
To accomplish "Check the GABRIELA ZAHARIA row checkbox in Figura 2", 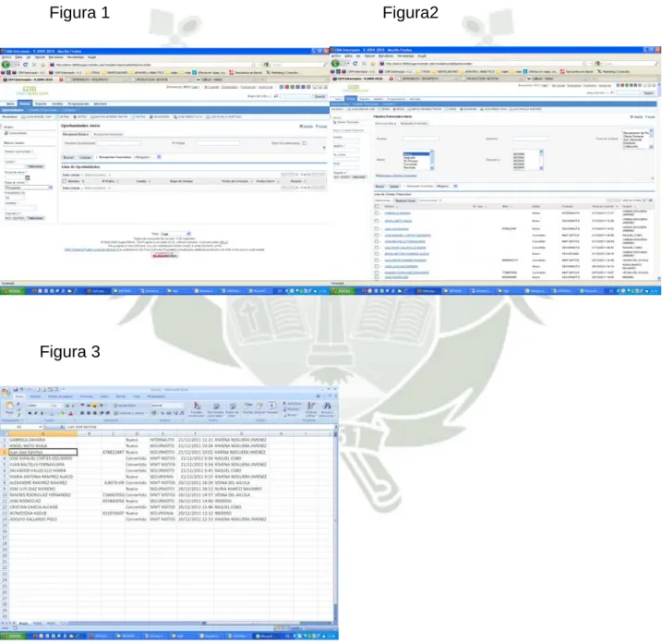I will point(377,213).
